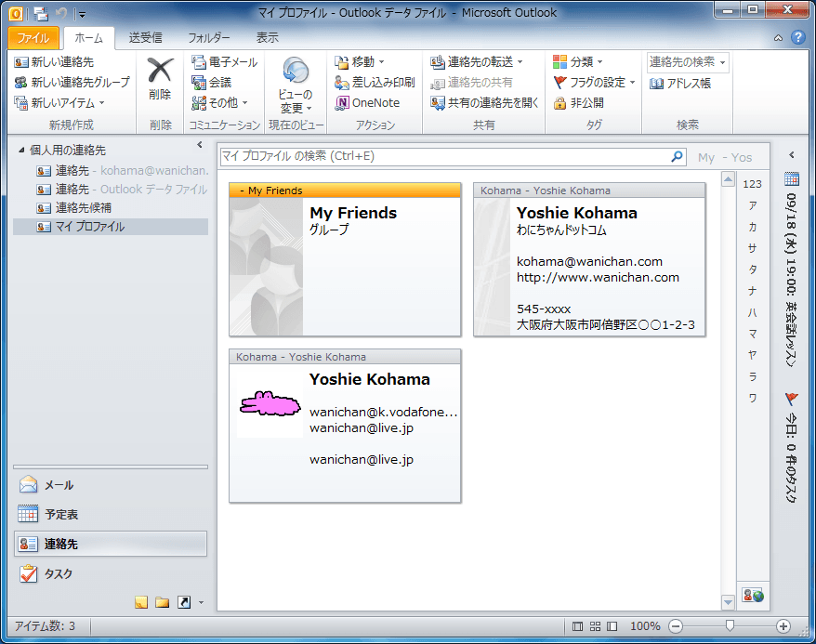The image size is (816, 644).
Task: Toggle 非公開 private lock
Action: (x=579, y=103)
